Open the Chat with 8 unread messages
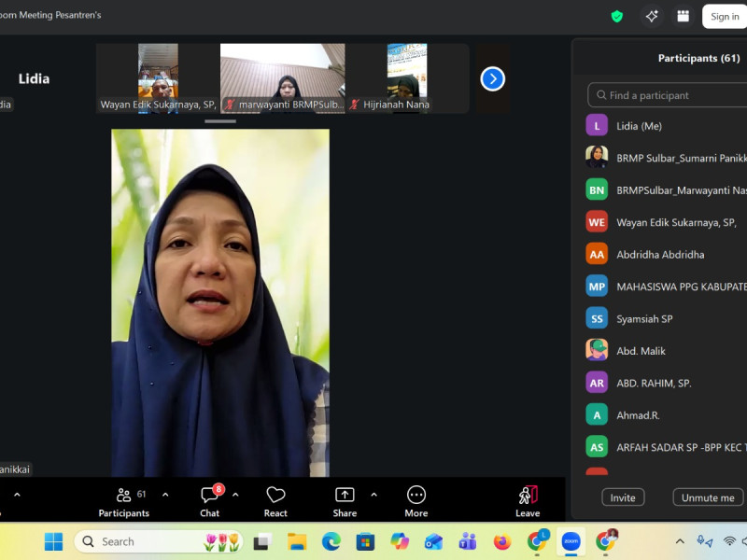 point(210,496)
